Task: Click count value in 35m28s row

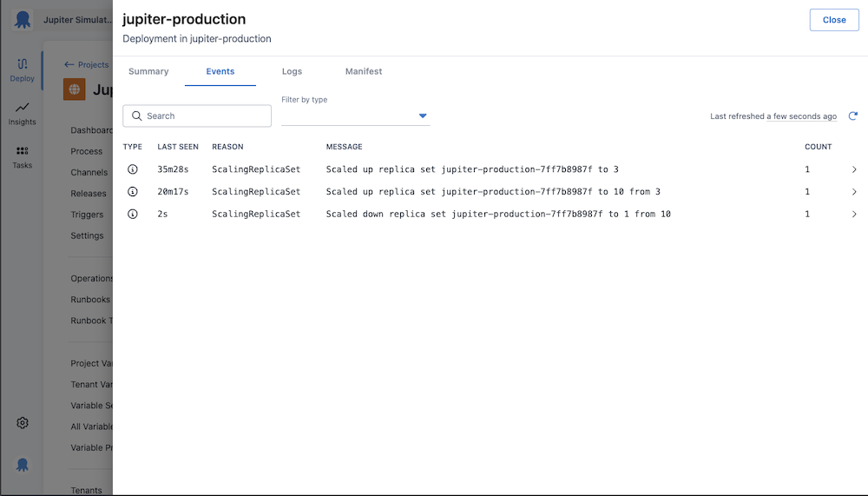Action: pos(807,169)
